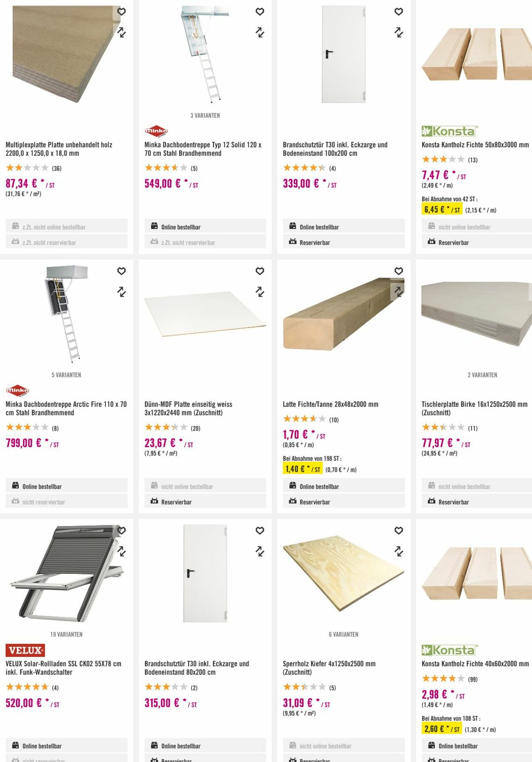This screenshot has width=532, height=762.
Task: Add VELUX Solar-Rollladen to wishlist heart
Action: (x=122, y=530)
